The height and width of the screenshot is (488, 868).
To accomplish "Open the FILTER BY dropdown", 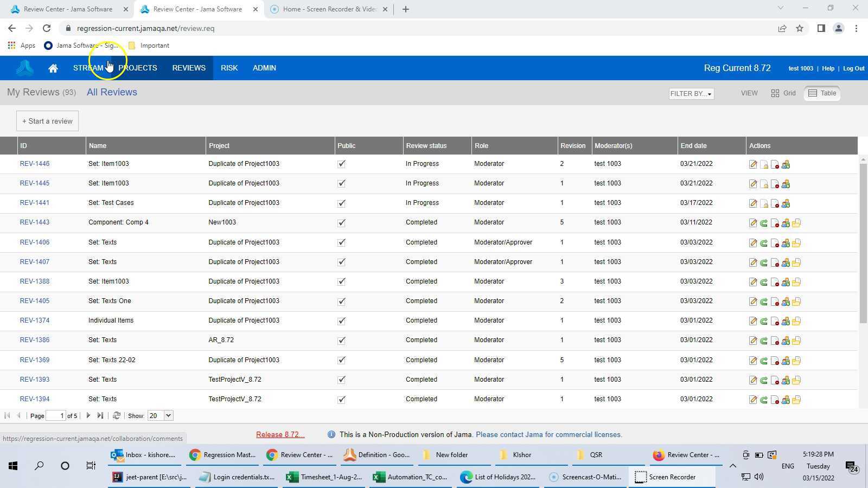I will pos(691,93).
